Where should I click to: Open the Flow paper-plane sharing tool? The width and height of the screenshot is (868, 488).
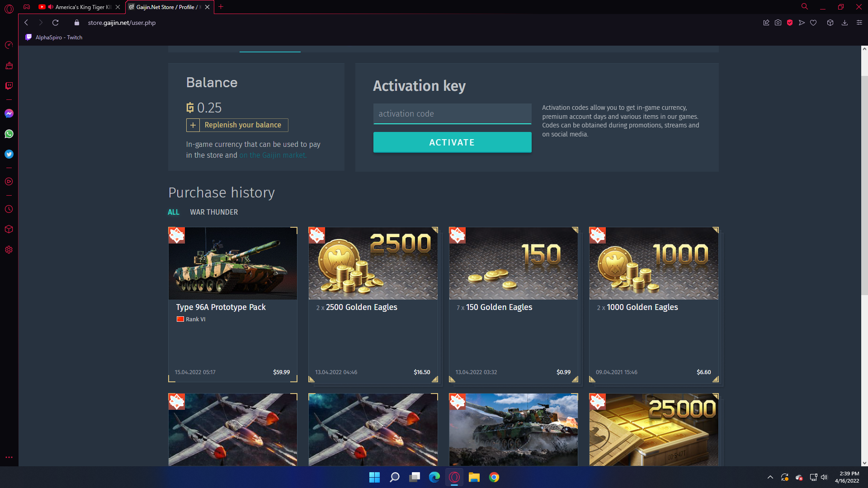coord(801,23)
